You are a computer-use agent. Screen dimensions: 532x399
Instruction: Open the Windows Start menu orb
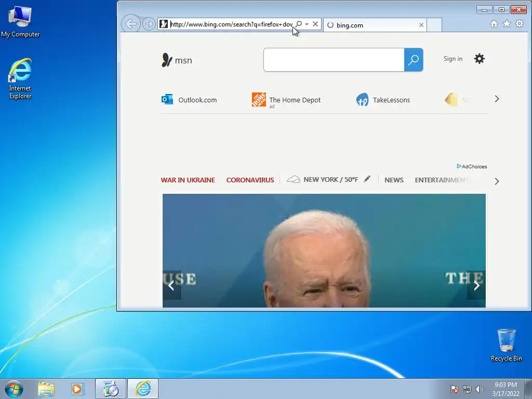[x=14, y=389]
